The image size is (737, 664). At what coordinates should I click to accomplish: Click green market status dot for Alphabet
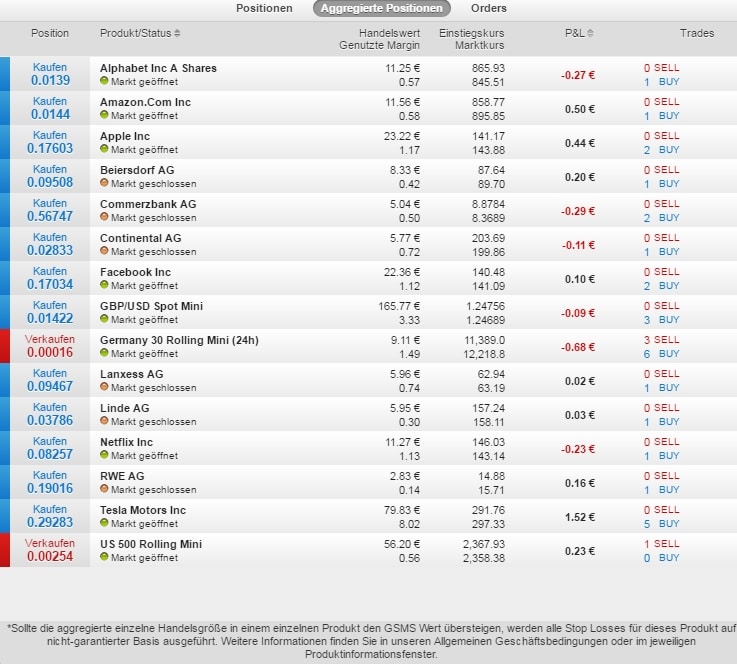point(104,82)
